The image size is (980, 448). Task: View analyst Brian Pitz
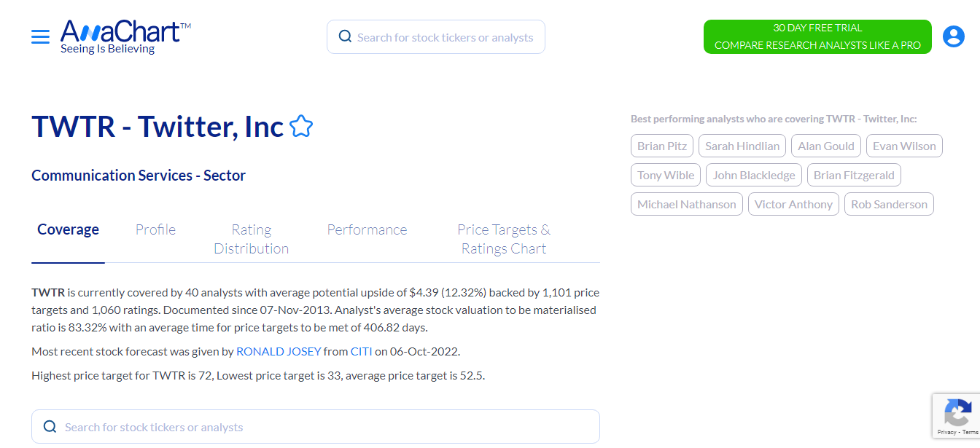click(x=661, y=145)
